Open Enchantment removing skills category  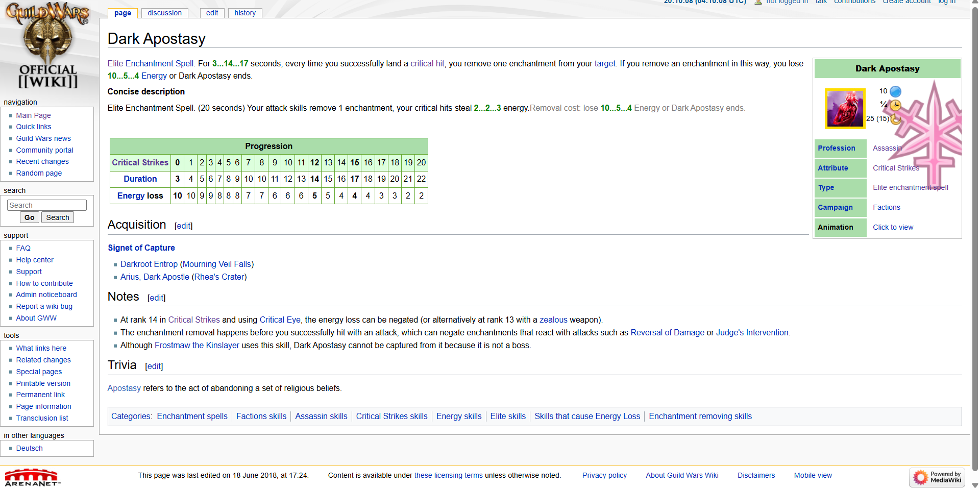click(x=700, y=416)
